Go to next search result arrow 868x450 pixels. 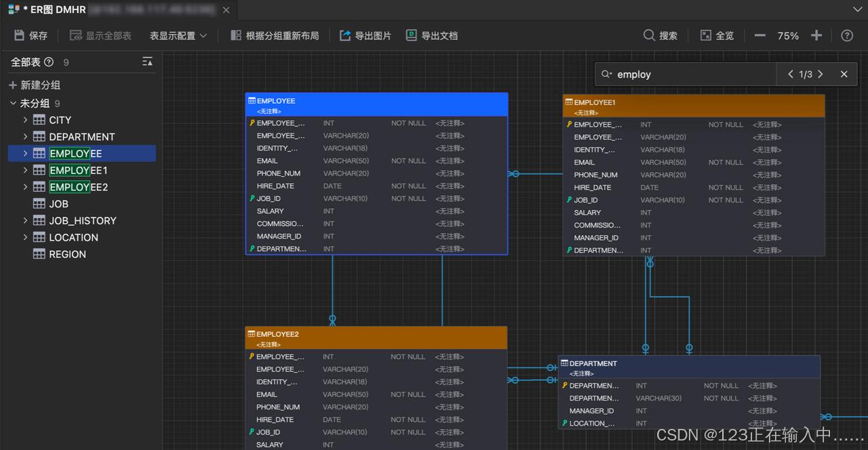click(819, 75)
